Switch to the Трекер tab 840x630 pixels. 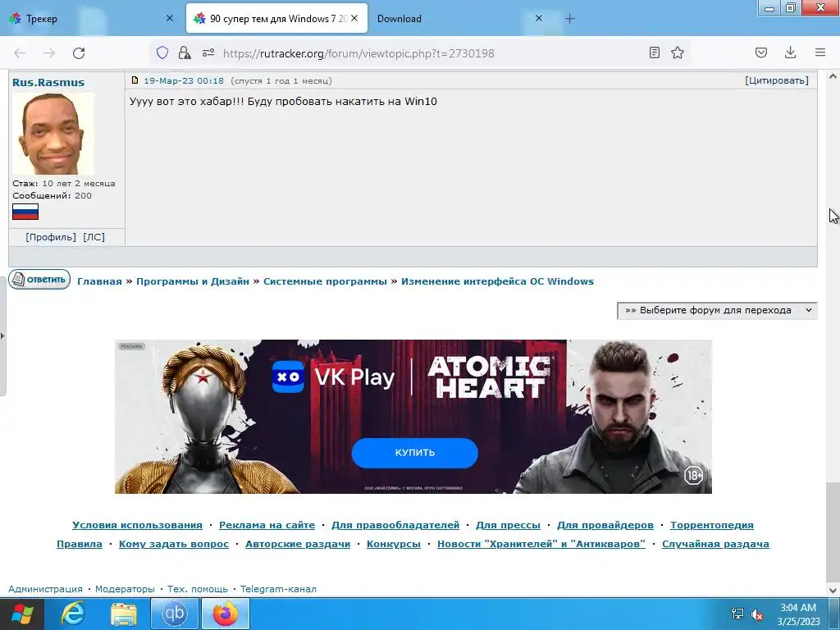point(90,18)
